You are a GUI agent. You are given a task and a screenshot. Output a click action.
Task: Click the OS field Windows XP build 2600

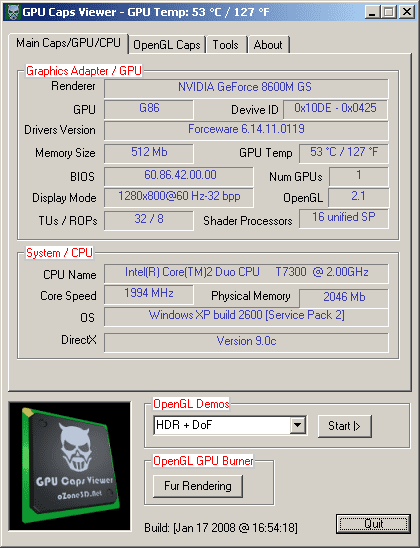tap(246, 317)
